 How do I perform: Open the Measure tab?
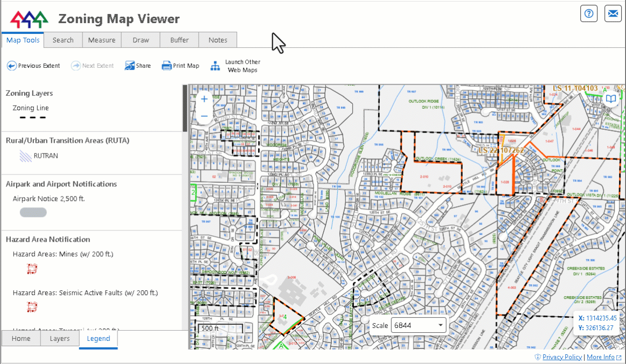pos(102,40)
